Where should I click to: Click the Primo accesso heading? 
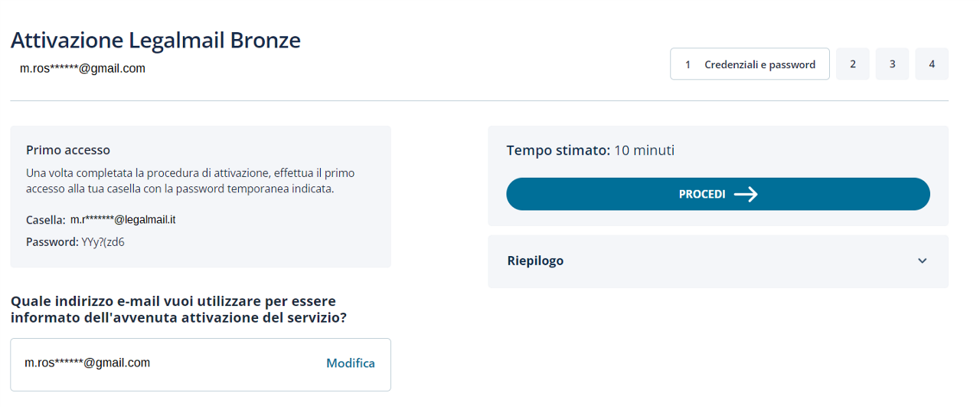tap(68, 150)
